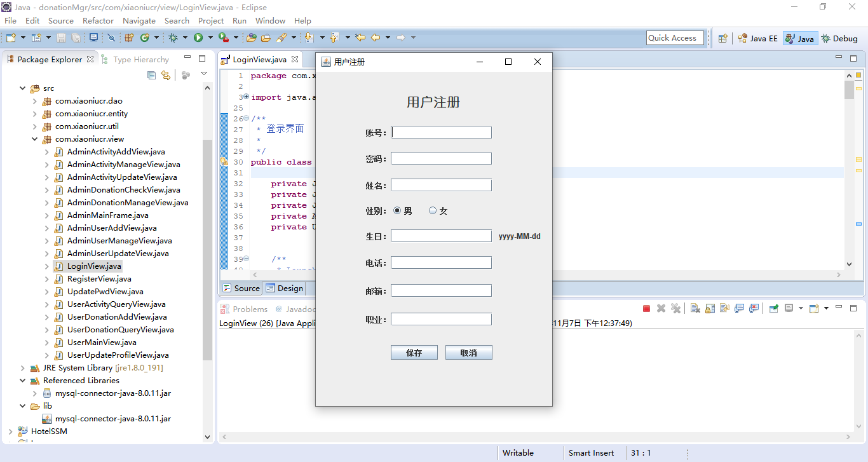Click the 账号 account input field
The image size is (868, 462).
pos(441,132)
